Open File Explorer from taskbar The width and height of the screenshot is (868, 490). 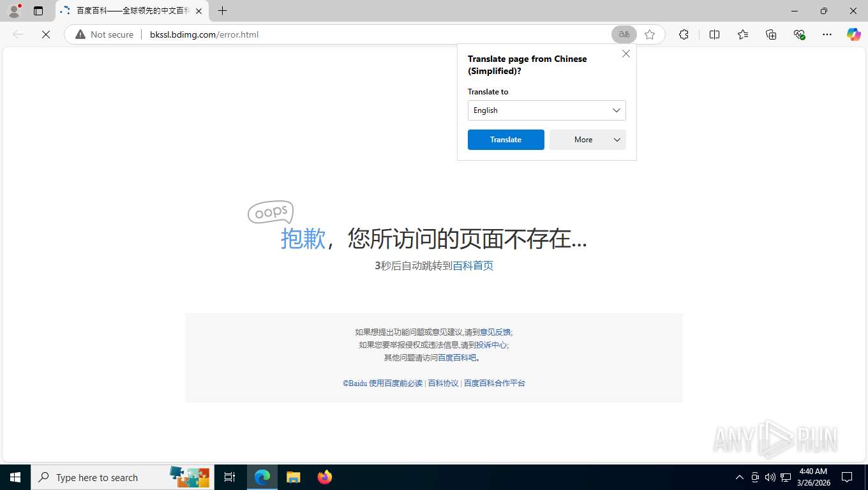pyautogui.click(x=293, y=477)
